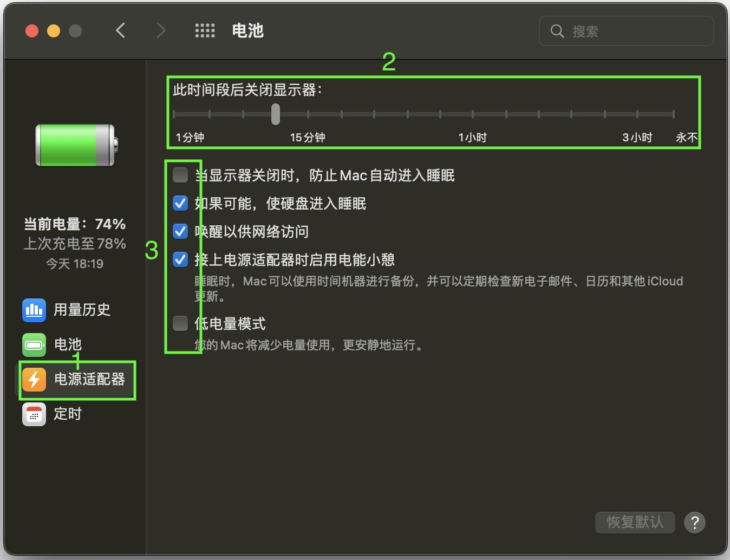The height and width of the screenshot is (560, 730).
Task: Click the back navigation arrow
Action: (120, 30)
